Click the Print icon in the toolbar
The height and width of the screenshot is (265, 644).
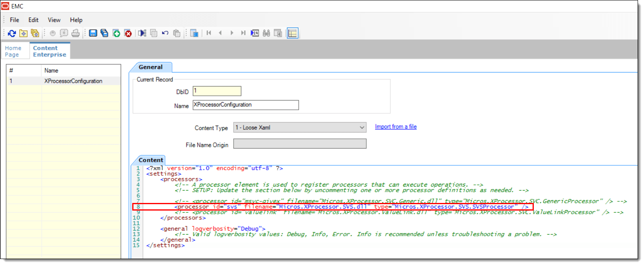click(75, 33)
